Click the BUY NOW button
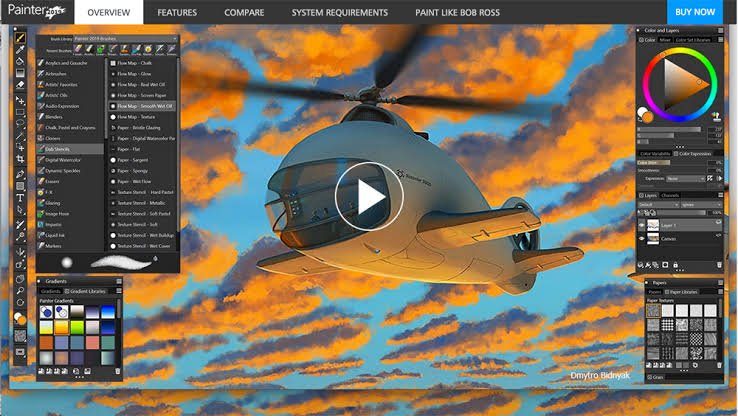The image size is (738, 416). click(x=695, y=12)
